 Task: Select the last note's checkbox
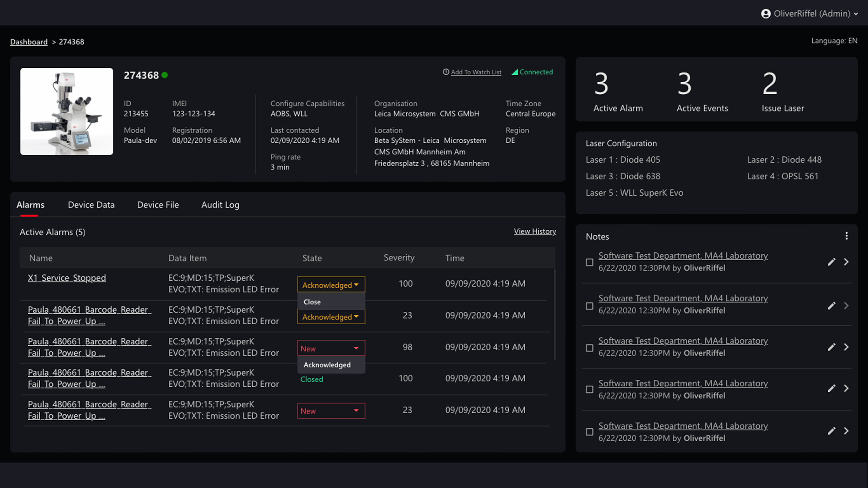(589, 432)
